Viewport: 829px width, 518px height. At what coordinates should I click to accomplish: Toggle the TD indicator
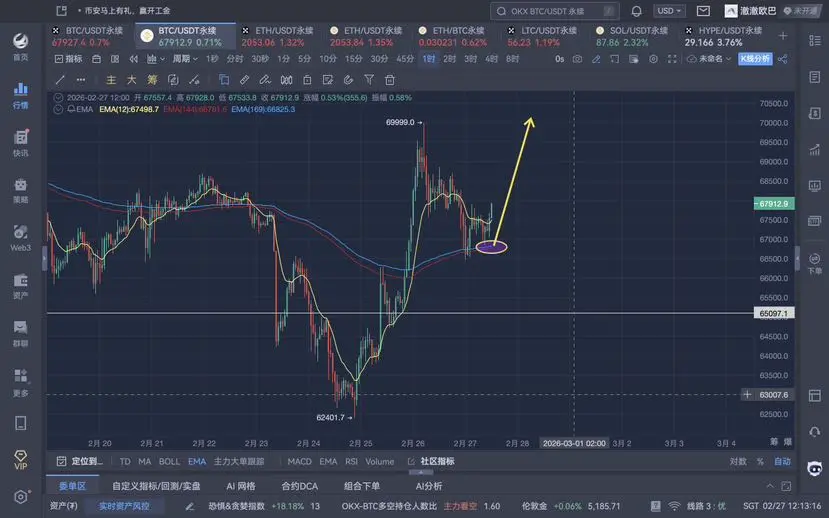pyautogui.click(x=125, y=461)
